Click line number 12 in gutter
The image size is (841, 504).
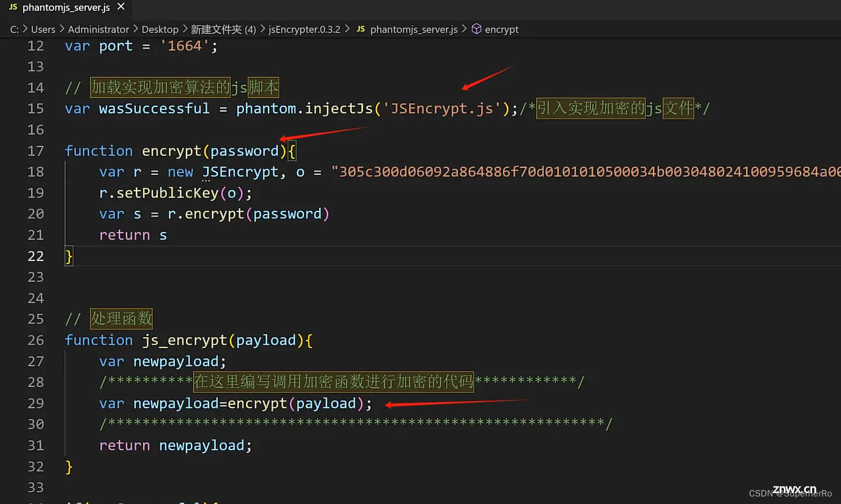coord(36,46)
